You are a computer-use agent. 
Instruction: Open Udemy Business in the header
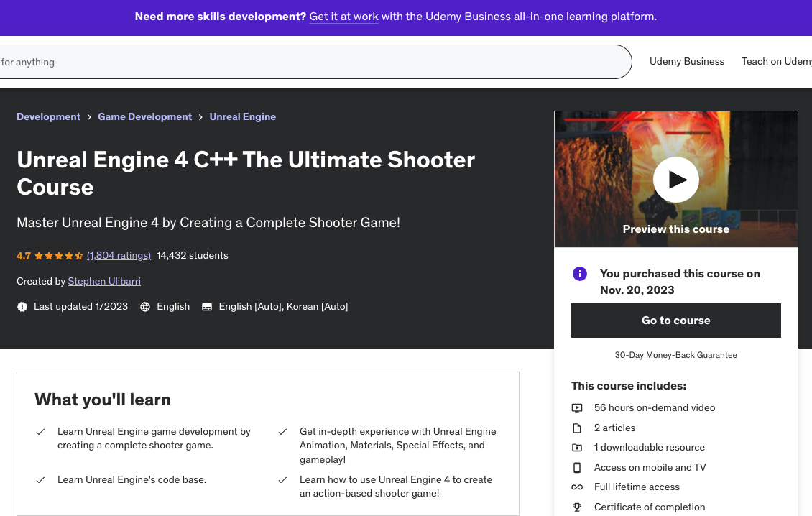[687, 61]
